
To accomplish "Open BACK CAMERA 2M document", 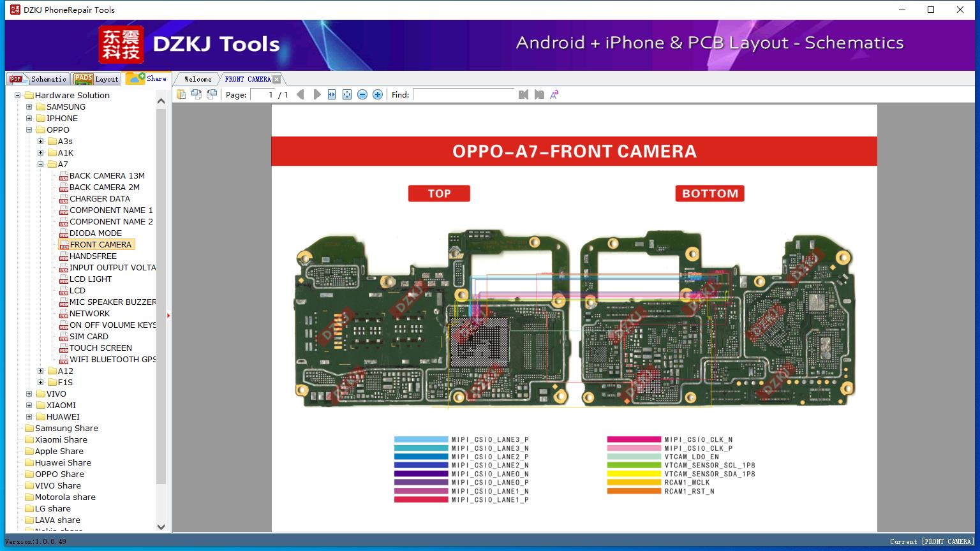I will coord(105,187).
